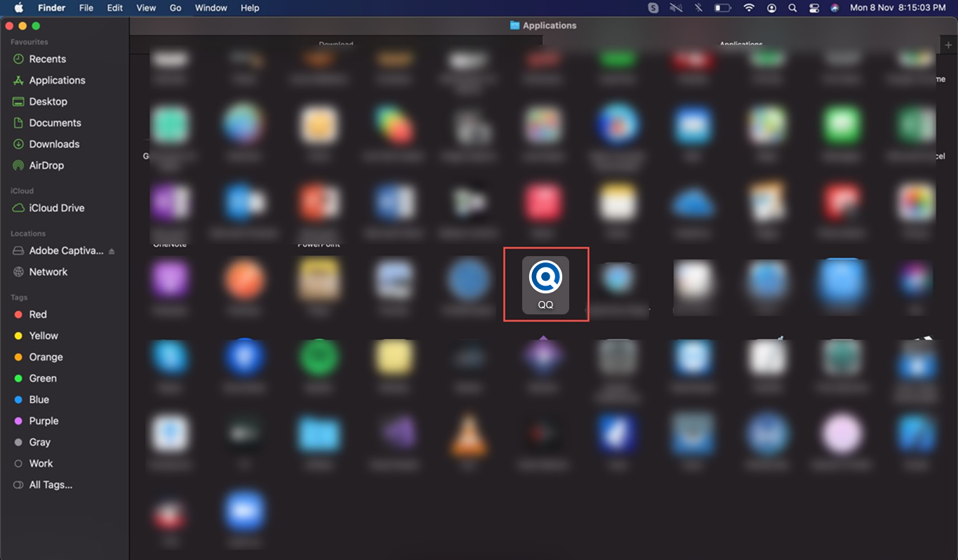Close the Finder window
The height and width of the screenshot is (560, 958).
[10, 26]
